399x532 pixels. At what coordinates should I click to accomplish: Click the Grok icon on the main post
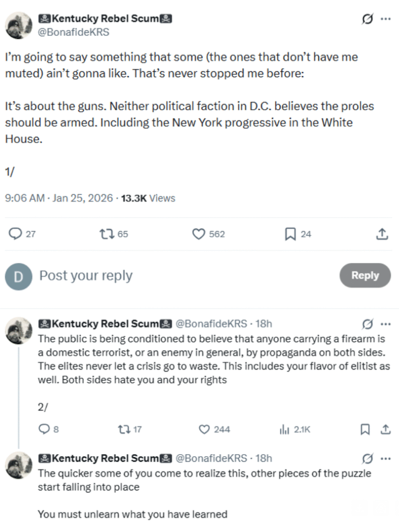coord(367,19)
